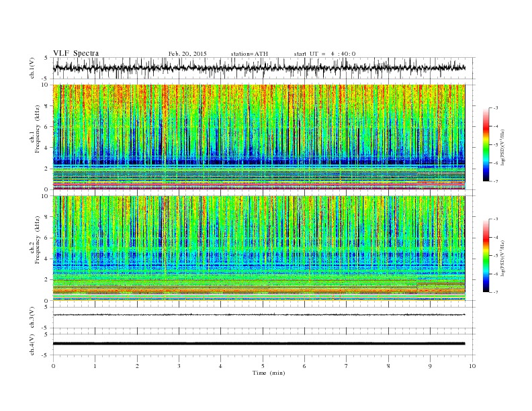Viewport: 532px width, 411px height.
Task: Click the "-3" tick on the ch.1 color bar
Action: tap(495, 108)
